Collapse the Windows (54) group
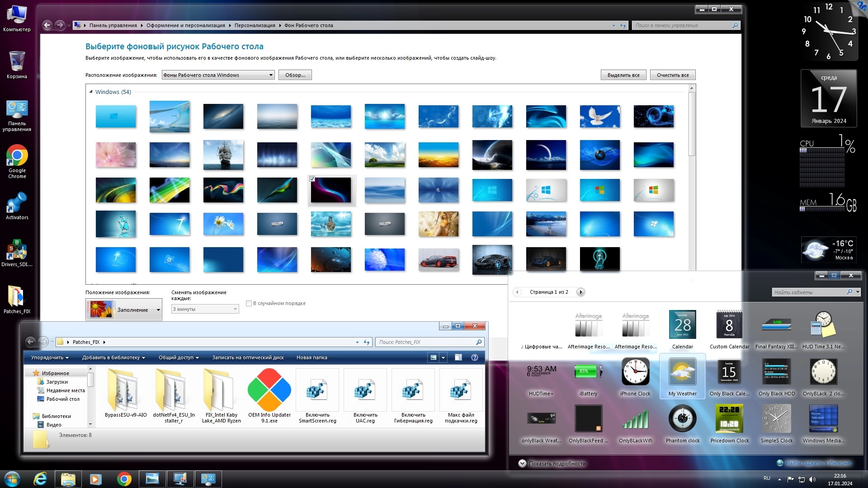 click(x=91, y=92)
